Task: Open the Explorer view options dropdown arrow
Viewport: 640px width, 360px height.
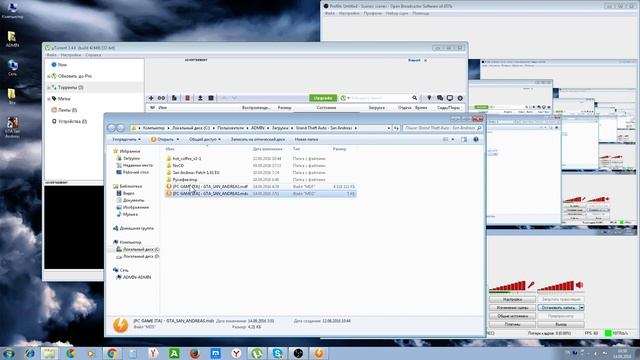Action: (453, 140)
